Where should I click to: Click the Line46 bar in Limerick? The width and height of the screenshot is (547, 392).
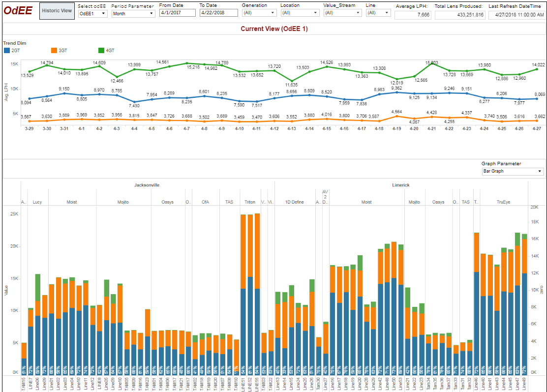click(477, 304)
